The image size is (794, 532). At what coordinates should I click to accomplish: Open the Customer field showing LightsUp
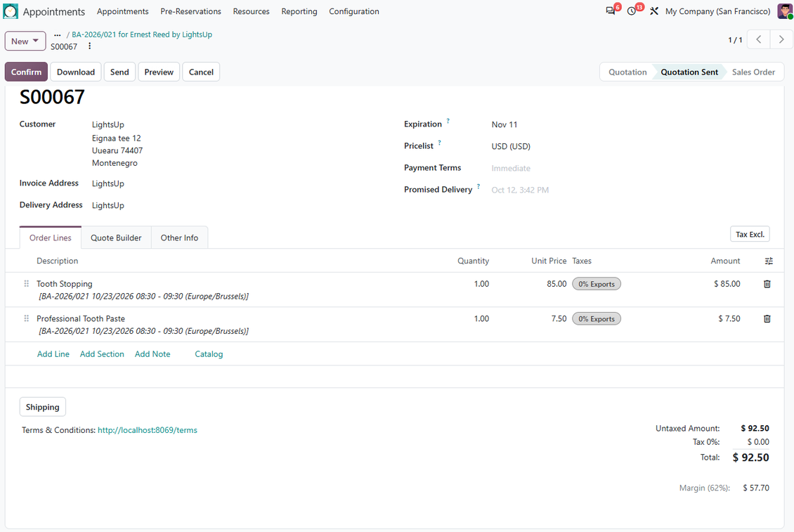[x=108, y=124]
